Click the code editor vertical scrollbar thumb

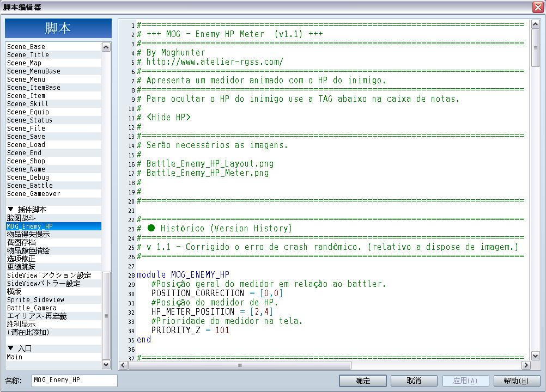coord(535,48)
